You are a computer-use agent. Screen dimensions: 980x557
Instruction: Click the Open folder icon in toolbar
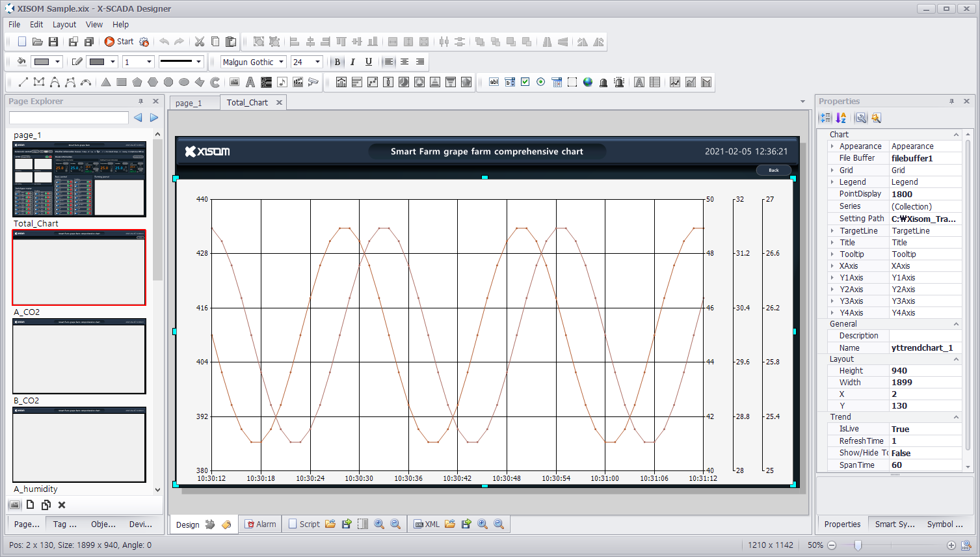click(38, 42)
